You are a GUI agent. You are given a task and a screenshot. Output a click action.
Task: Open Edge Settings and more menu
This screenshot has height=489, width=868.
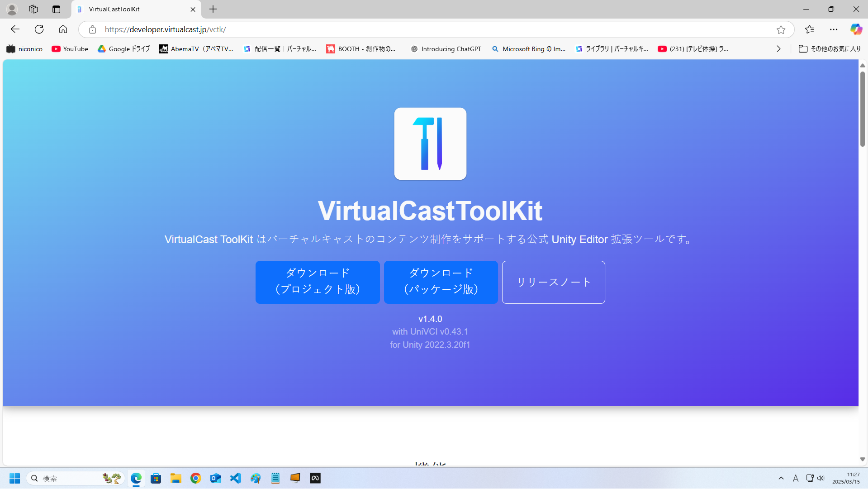click(834, 29)
